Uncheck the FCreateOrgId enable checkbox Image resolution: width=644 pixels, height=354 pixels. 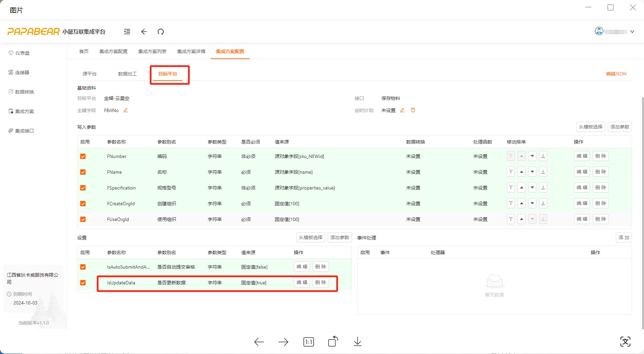83,204
